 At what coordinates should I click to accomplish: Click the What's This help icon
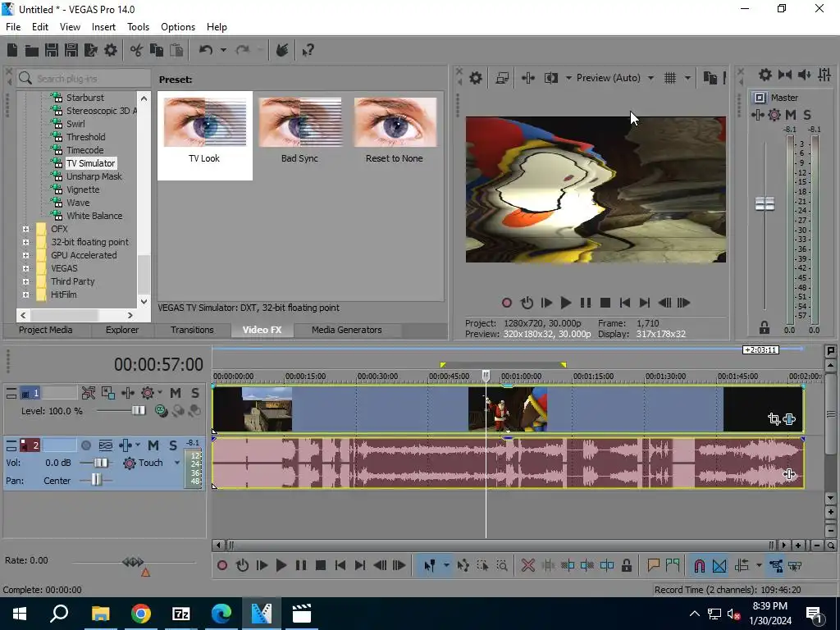coord(308,51)
